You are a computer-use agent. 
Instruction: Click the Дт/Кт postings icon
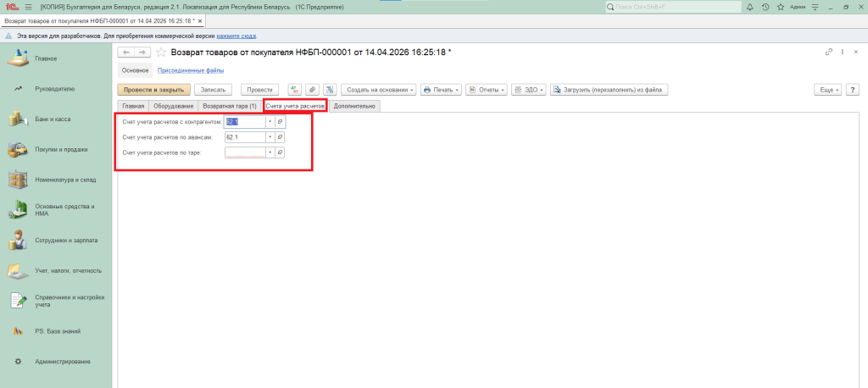pos(295,89)
